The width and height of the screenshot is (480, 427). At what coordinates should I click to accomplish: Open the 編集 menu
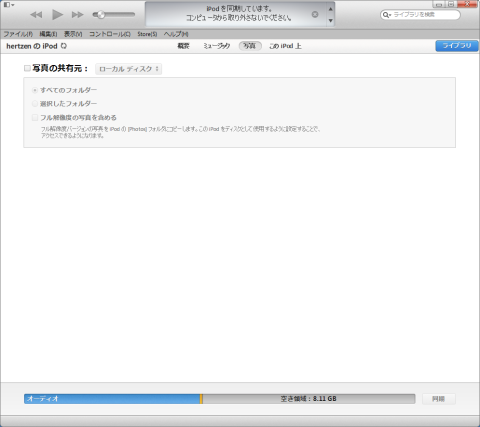[48, 34]
